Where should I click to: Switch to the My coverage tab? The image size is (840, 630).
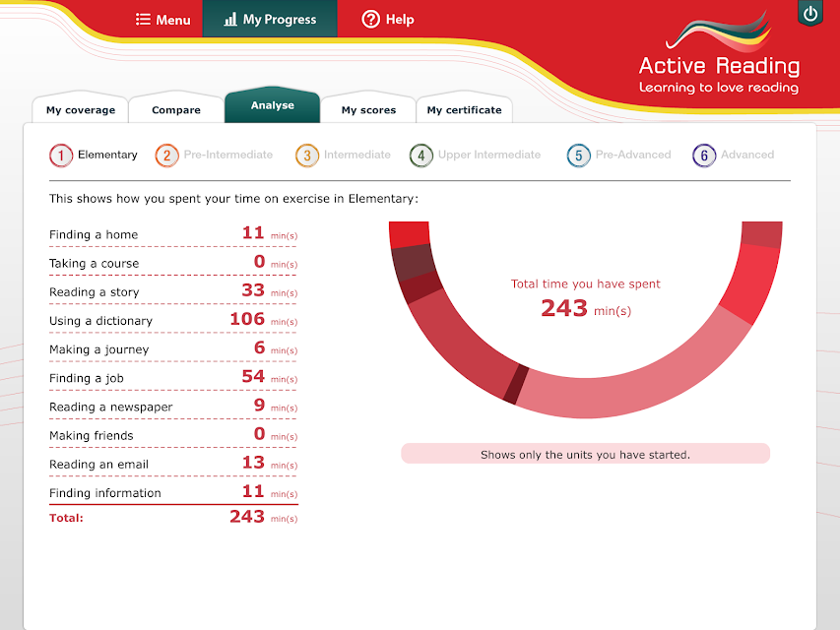[81, 109]
